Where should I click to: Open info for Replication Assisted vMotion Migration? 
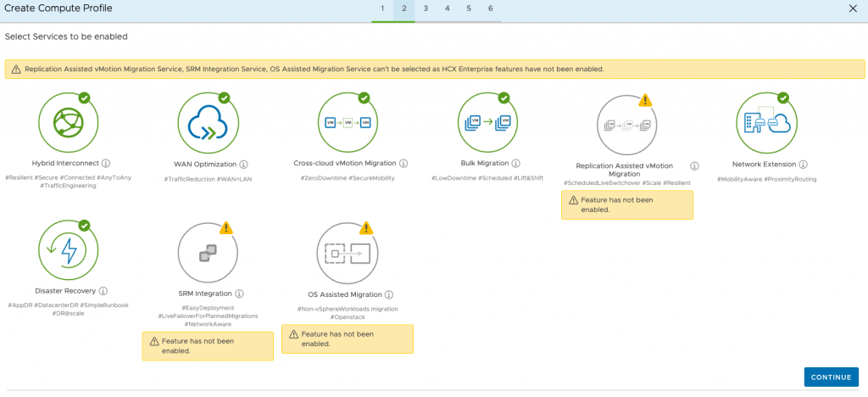695,166
